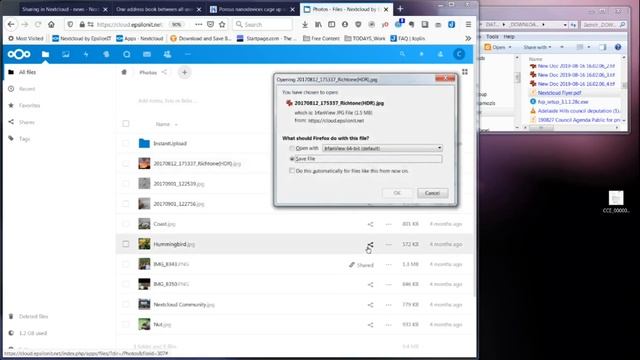
Task: Open the more apps ellipsis in header
Action: [x=188, y=54]
